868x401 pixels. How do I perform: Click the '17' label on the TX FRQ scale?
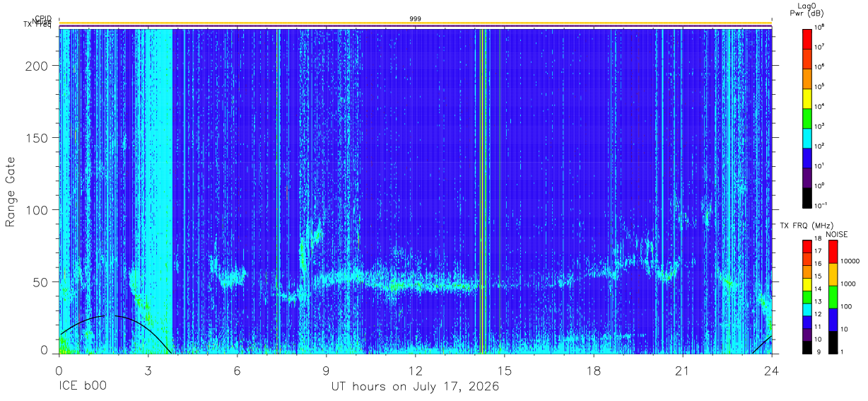tap(818, 251)
